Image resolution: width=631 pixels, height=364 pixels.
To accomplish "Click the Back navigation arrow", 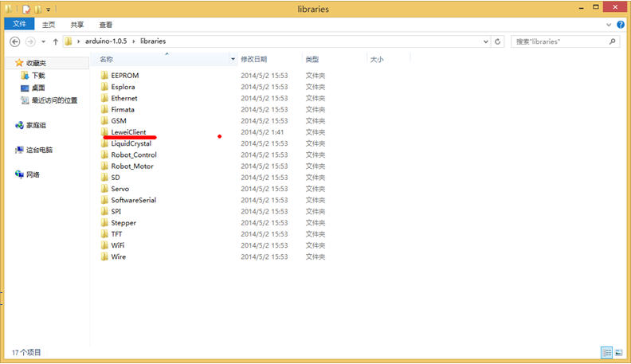I will [x=15, y=41].
